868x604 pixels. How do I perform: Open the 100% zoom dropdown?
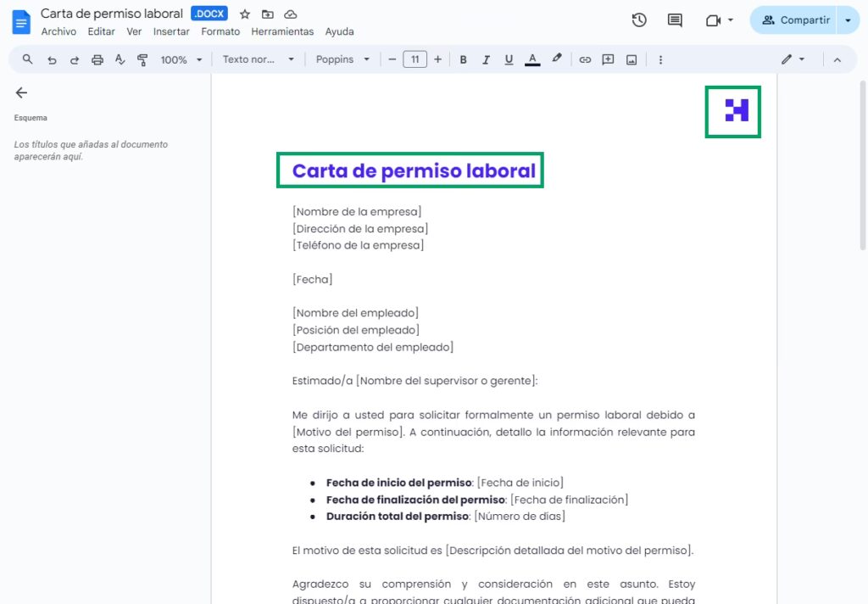[x=181, y=60]
